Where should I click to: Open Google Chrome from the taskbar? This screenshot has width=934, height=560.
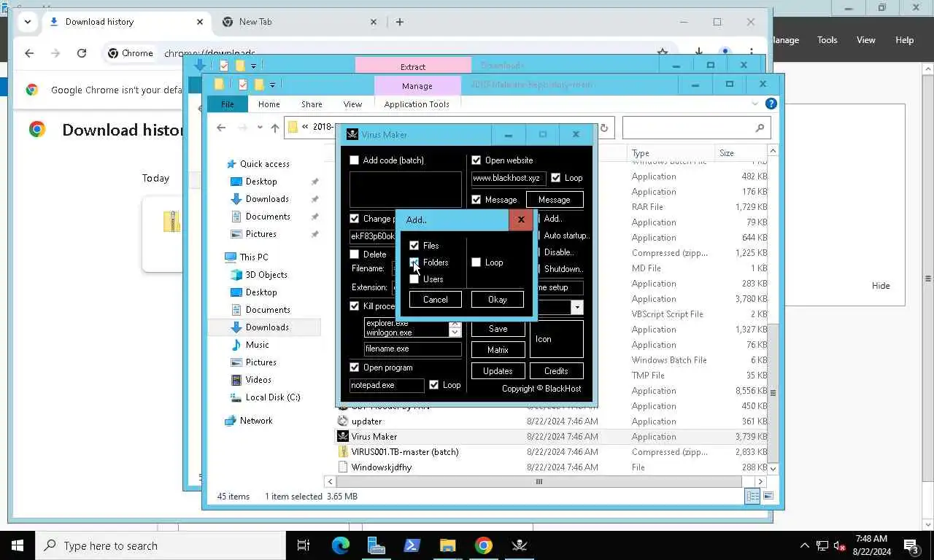pyautogui.click(x=483, y=545)
